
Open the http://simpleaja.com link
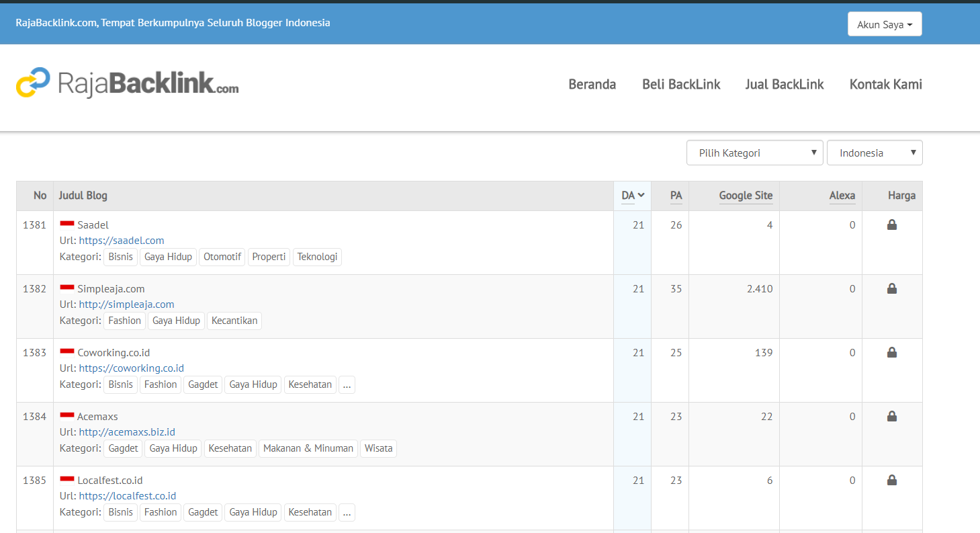(x=126, y=304)
